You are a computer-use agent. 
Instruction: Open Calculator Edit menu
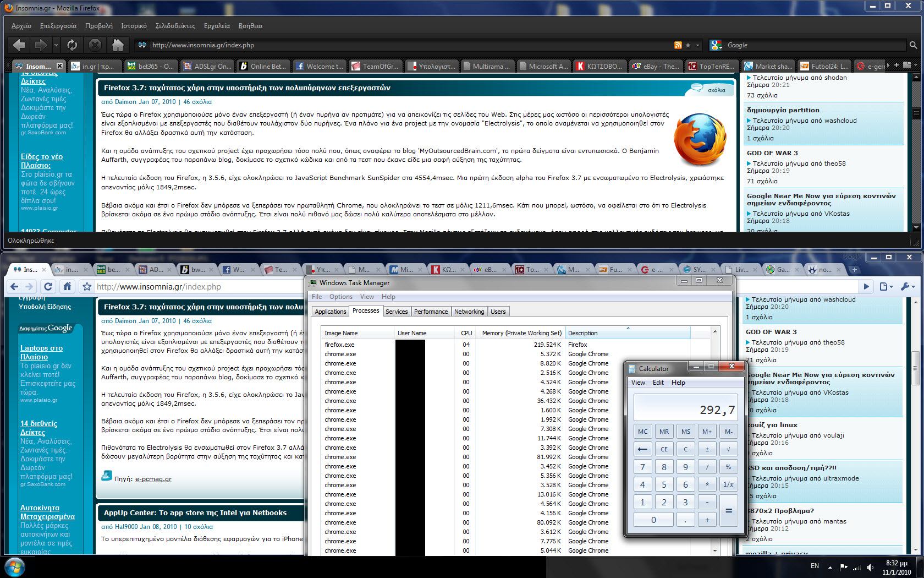(658, 383)
